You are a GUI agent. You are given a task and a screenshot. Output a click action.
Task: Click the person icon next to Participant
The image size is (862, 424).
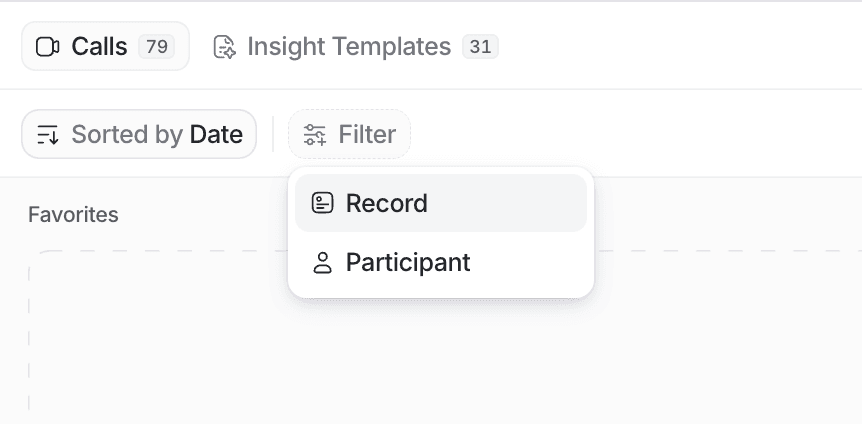click(x=323, y=262)
